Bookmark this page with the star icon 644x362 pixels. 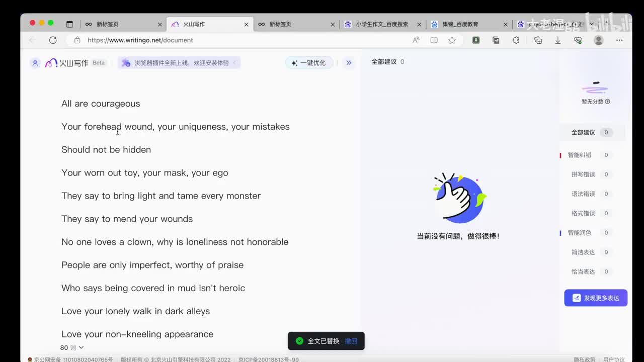click(x=452, y=40)
